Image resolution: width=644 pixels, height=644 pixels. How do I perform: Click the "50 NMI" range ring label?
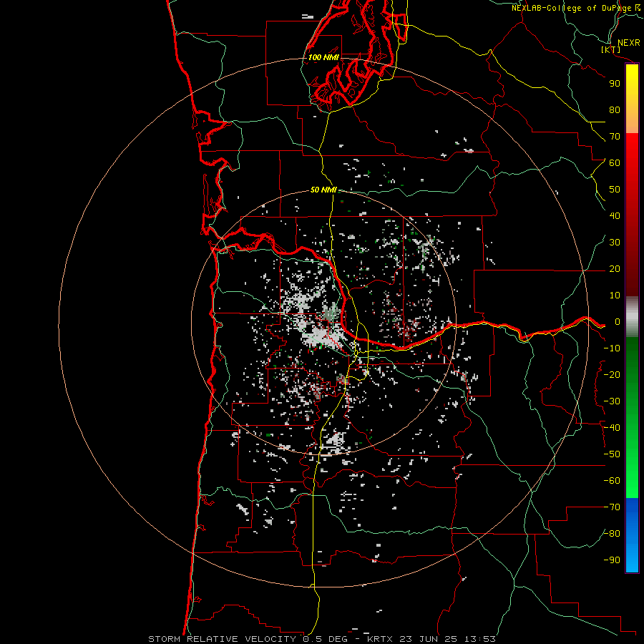323,190
